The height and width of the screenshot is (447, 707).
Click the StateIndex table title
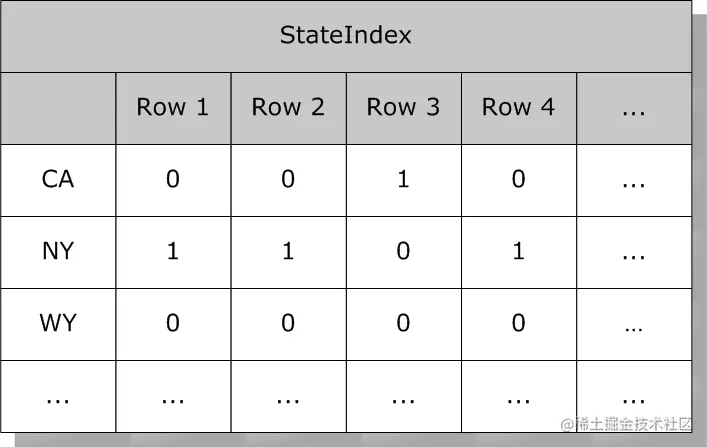pos(345,36)
